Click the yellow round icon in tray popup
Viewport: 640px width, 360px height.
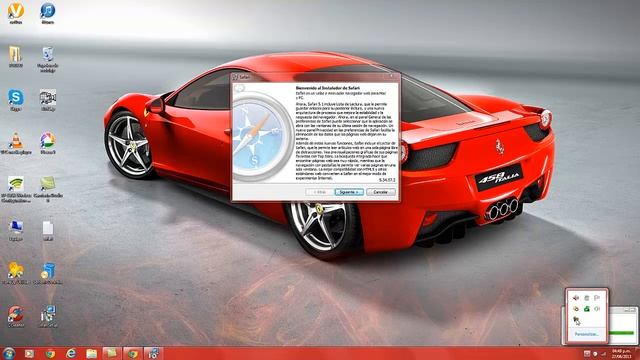(x=576, y=309)
